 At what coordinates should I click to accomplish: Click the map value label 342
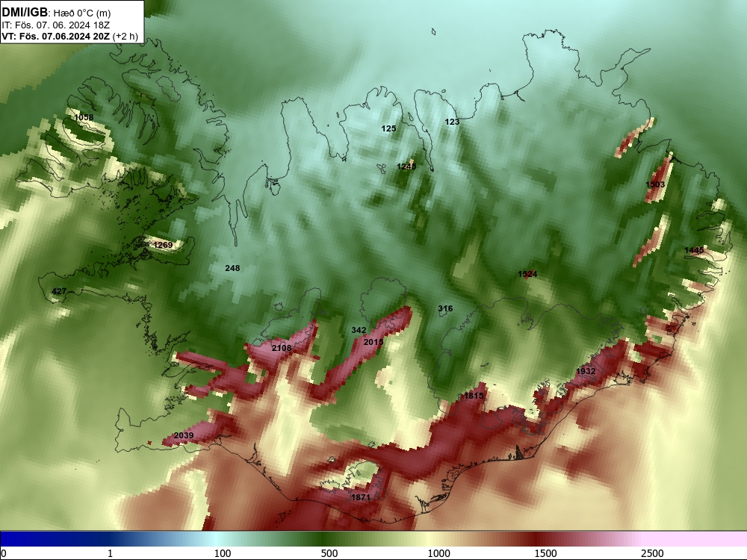click(359, 330)
